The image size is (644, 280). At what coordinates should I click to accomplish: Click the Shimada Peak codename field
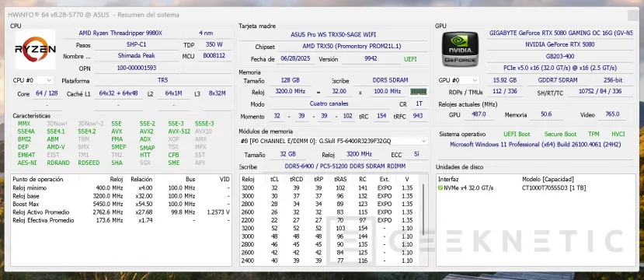pyautogui.click(x=137, y=56)
